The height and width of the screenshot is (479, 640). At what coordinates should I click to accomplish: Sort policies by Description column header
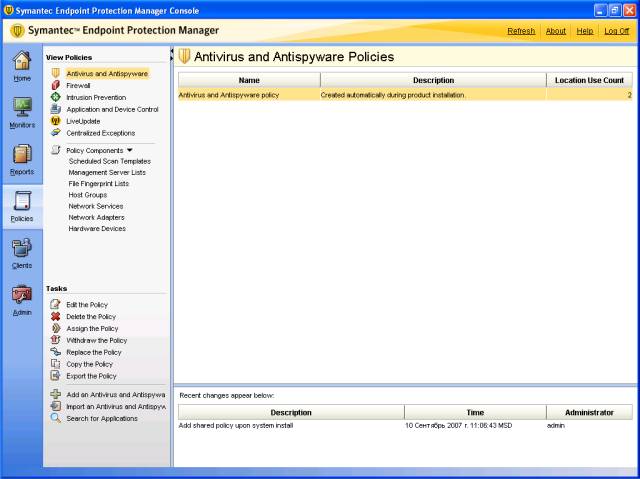433,80
